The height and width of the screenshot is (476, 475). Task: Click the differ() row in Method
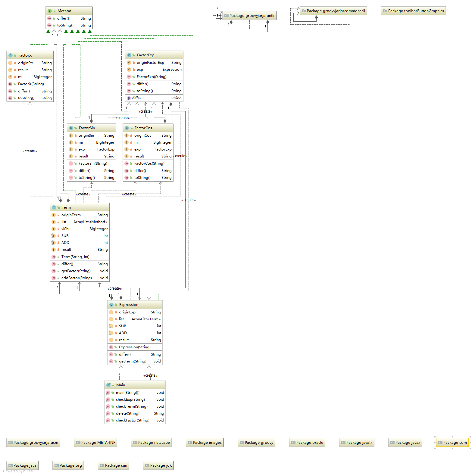[69, 18]
